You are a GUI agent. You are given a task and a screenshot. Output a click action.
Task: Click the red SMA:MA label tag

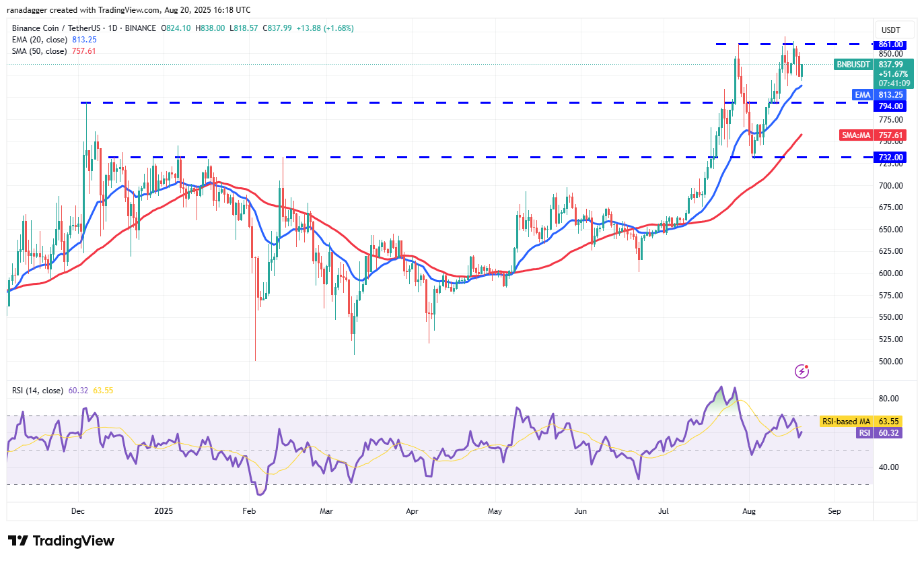[855, 135]
